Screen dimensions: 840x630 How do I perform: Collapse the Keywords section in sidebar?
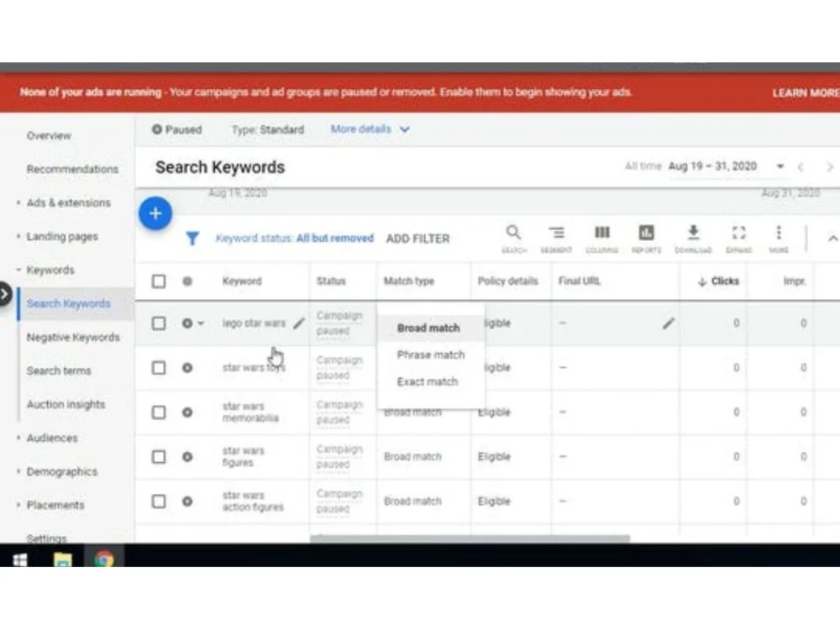pyautogui.click(x=18, y=270)
